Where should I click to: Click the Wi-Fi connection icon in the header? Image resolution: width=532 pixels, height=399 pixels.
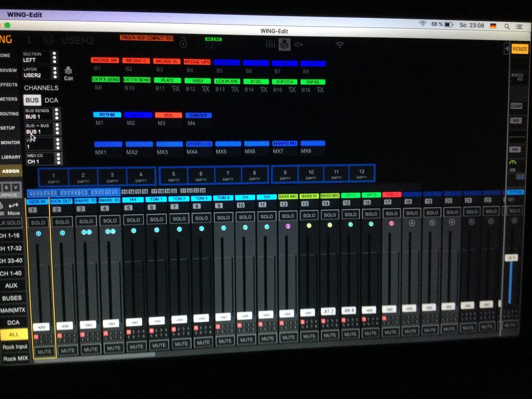339,45
